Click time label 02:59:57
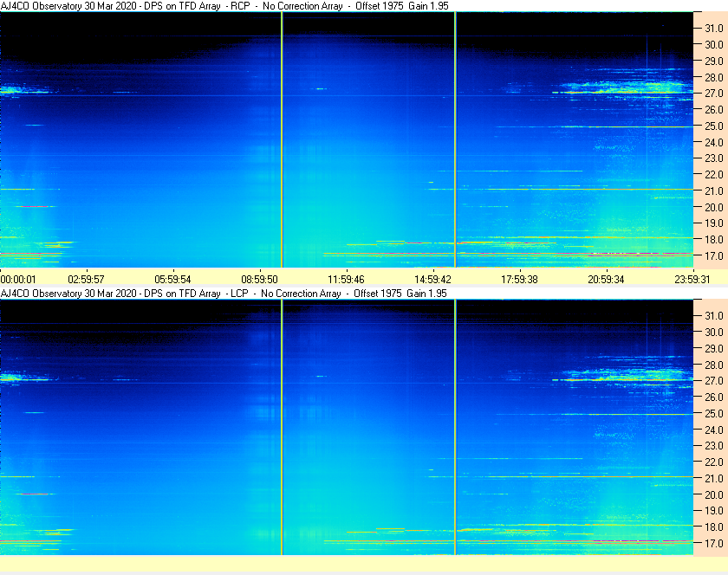728x575 pixels. coord(87,280)
